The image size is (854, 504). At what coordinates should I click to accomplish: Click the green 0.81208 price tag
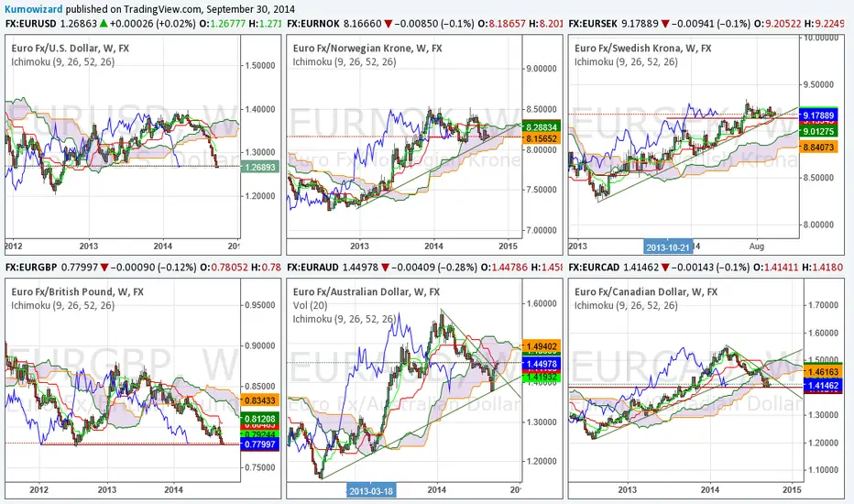(x=260, y=419)
